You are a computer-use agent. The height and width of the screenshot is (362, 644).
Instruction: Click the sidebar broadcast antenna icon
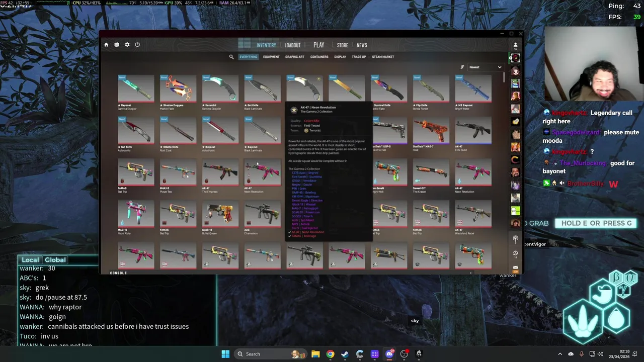click(515, 239)
